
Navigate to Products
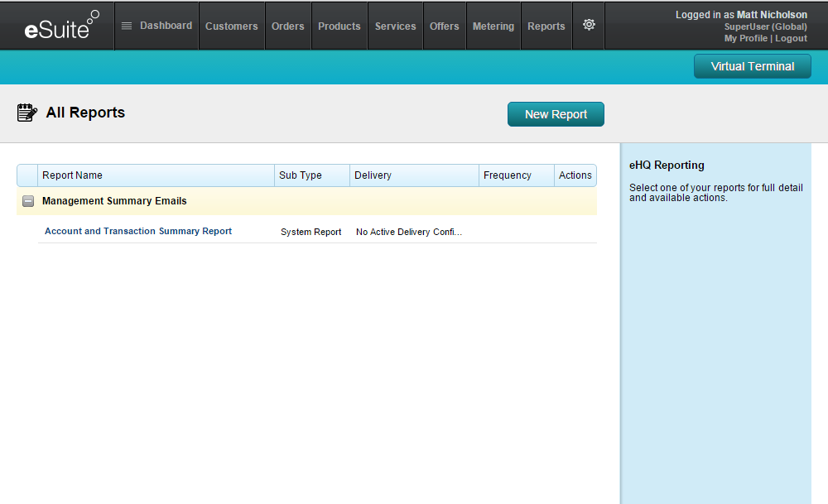point(339,26)
